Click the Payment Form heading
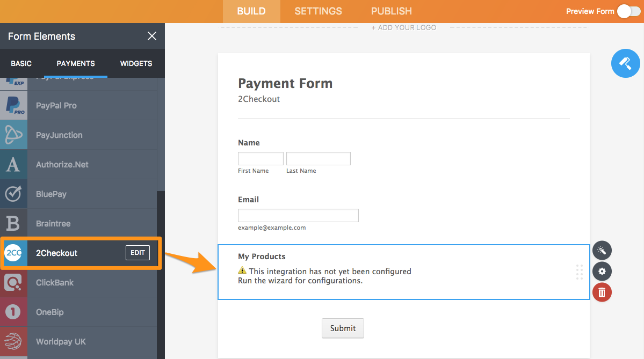Image resolution: width=644 pixels, height=359 pixels. pos(285,83)
